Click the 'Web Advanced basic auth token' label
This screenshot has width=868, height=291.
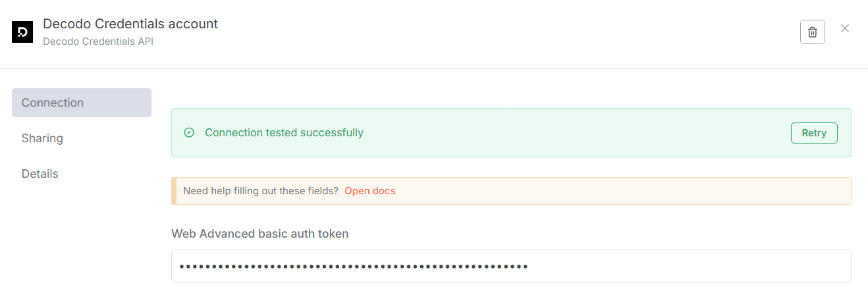click(260, 234)
